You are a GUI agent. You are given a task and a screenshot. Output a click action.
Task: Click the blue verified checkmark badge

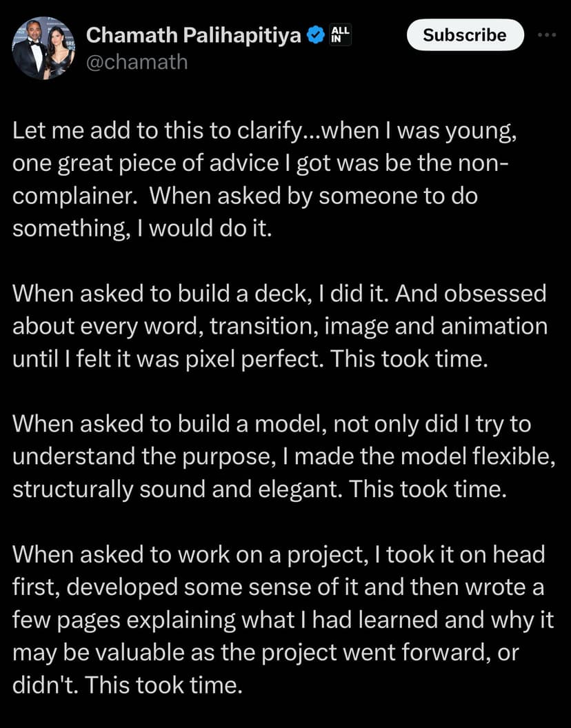point(315,34)
